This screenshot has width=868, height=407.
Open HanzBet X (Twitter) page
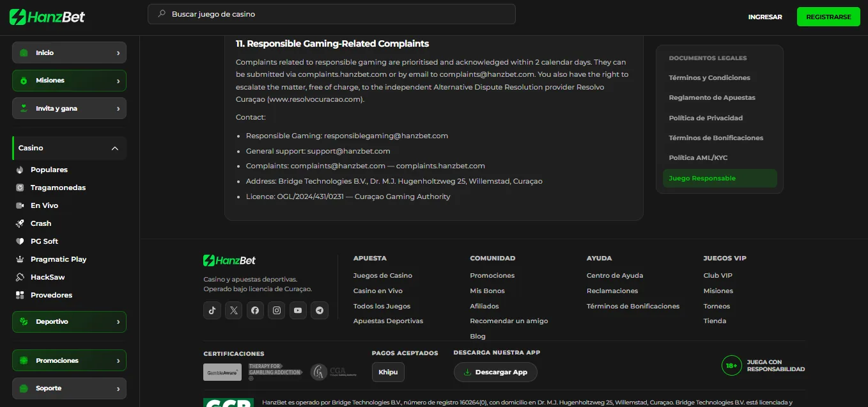[x=234, y=310]
